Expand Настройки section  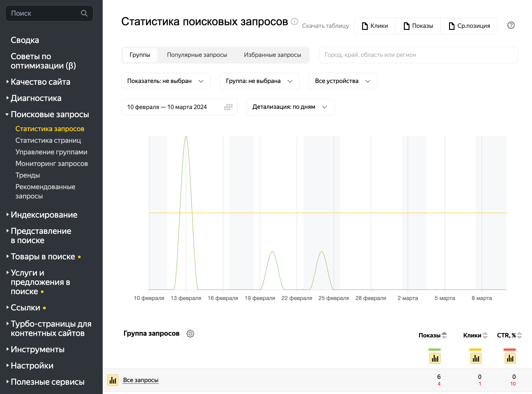click(32, 366)
